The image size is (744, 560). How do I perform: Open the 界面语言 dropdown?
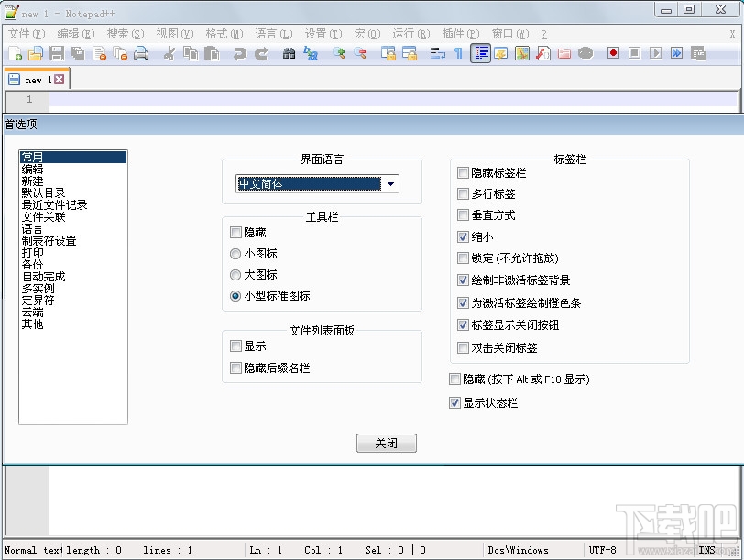click(x=391, y=183)
